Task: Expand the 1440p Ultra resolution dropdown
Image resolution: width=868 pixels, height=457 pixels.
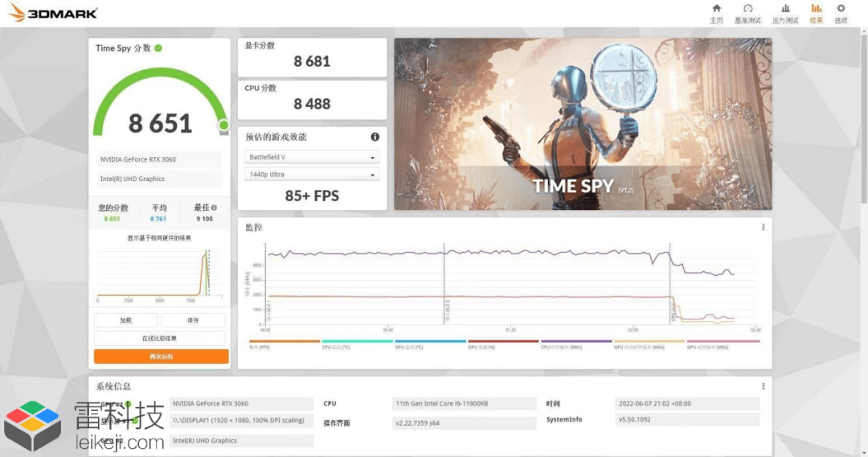Action: (312, 175)
